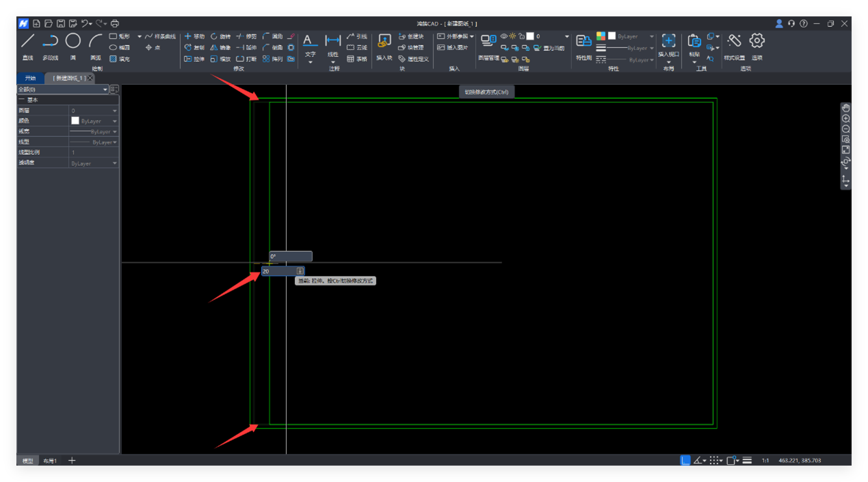Image resolution: width=868 pixels, height=482 pixels.
Task: Expand the 透明度 ByLayer dropdown
Action: [x=114, y=164]
